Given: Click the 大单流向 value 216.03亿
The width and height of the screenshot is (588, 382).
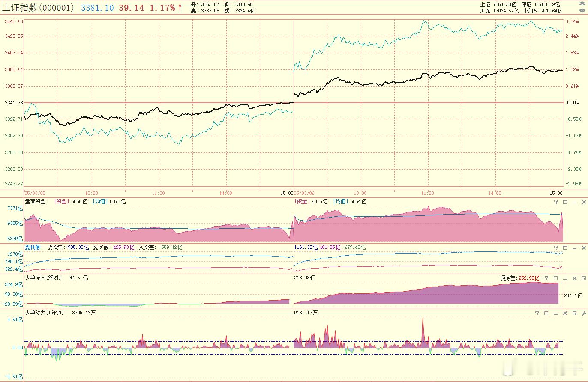Looking at the screenshot, I should point(305,278).
